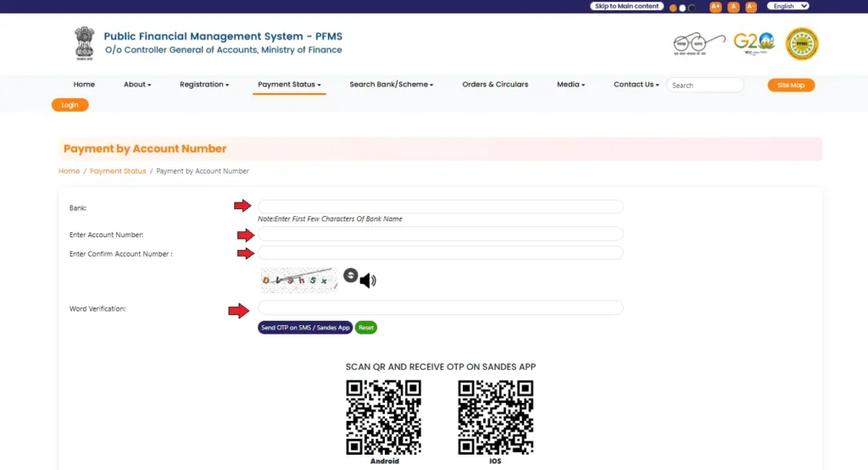The height and width of the screenshot is (470, 868).
Task: Click the Android QR code
Action: coord(384,417)
